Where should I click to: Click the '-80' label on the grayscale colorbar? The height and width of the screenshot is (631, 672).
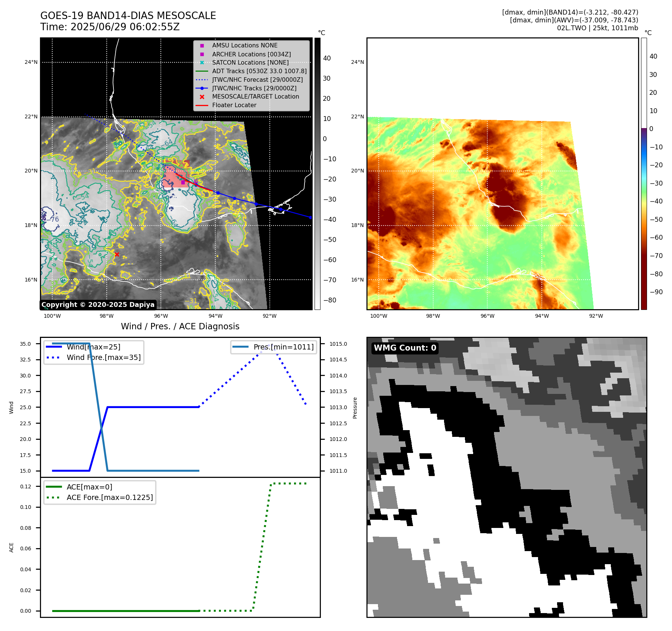click(330, 300)
